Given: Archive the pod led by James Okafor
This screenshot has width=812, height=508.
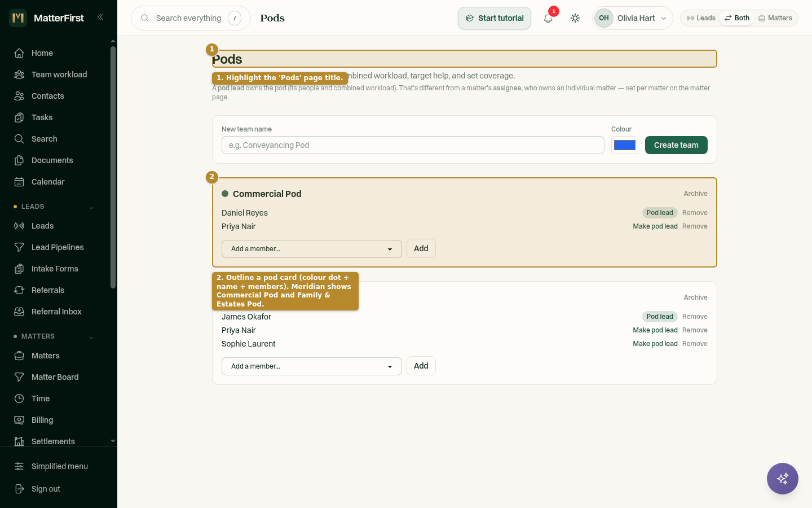Looking at the screenshot, I should (x=695, y=297).
